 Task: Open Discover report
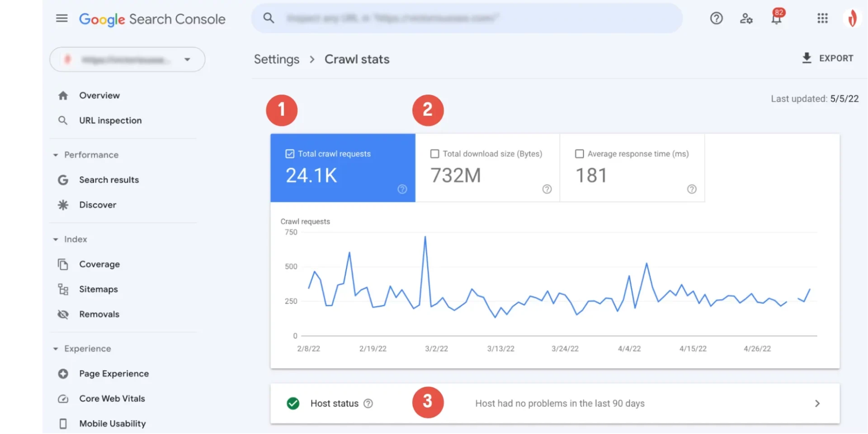coord(98,205)
